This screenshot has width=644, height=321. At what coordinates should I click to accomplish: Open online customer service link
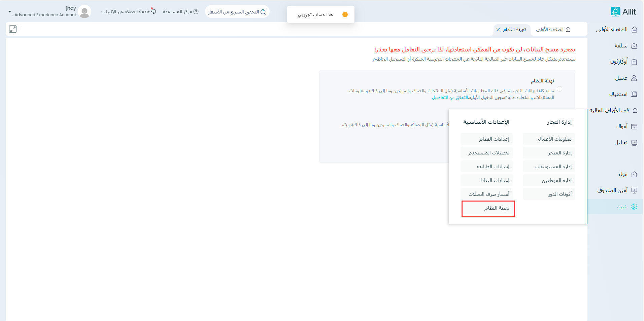click(x=129, y=12)
